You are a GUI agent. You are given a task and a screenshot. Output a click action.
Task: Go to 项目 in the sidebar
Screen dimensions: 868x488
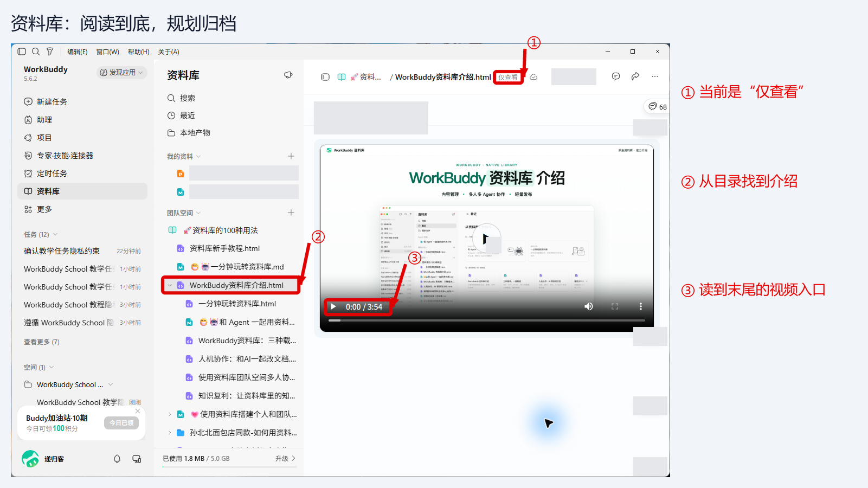coord(82,137)
